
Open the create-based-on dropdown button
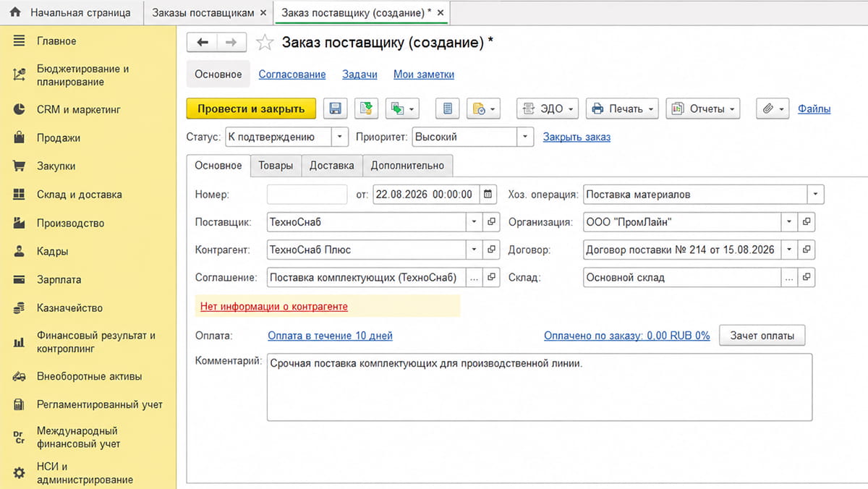pos(403,109)
